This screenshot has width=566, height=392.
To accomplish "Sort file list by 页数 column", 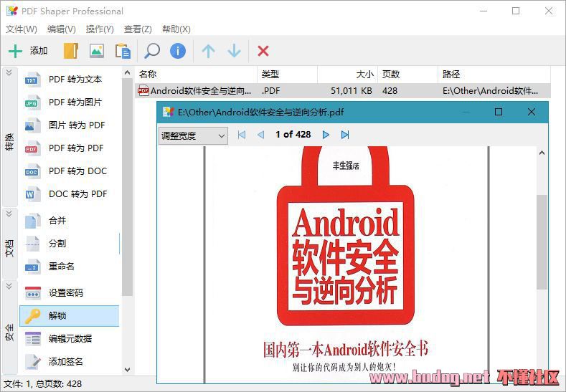I will 408,75.
